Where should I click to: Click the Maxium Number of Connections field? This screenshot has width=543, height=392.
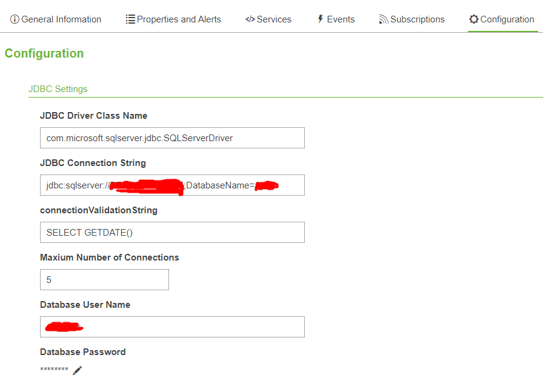(x=104, y=280)
